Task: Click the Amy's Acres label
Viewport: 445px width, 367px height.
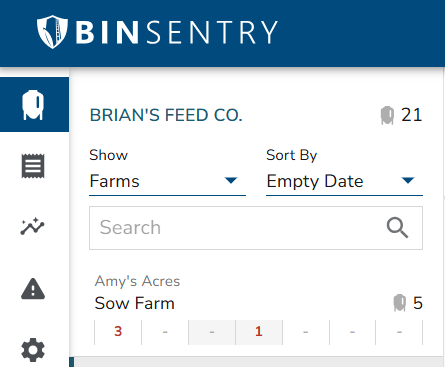Action: pyautogui.click(x=137, y=281)
